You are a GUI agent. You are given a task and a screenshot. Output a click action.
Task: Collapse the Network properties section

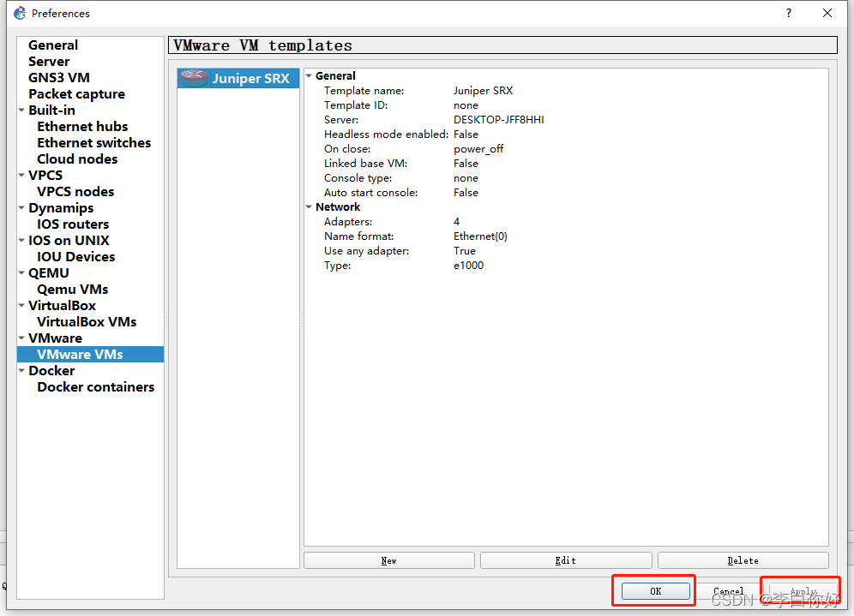click(309, 206)
